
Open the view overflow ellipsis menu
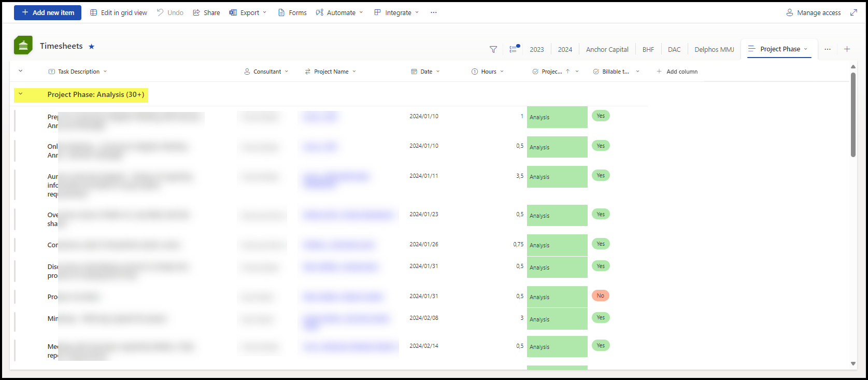828,49
